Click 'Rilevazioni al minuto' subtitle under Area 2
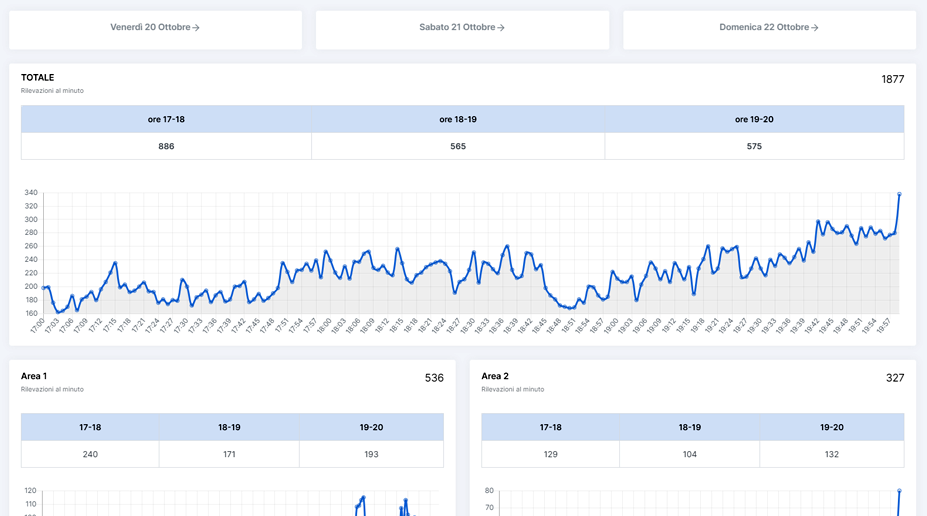This screenshot has width=927, height=516. pos(513,390)
